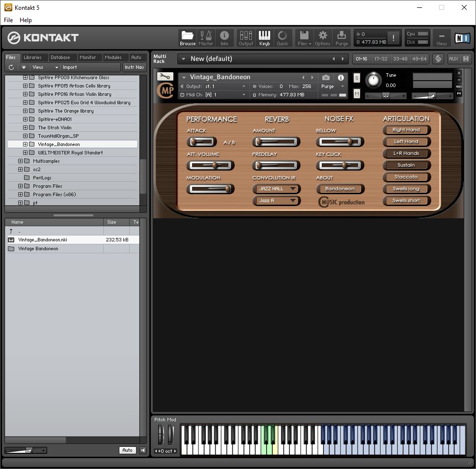Open the Options gear dialog
This screenshot has width=476, height=469.
point(322,38)
